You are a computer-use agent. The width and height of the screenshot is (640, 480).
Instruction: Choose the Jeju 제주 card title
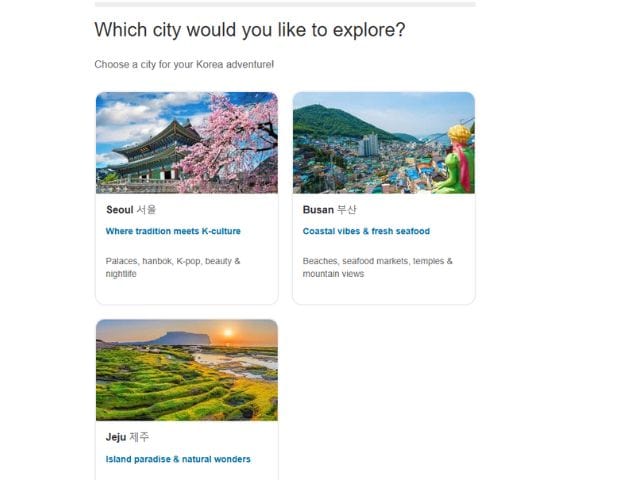[x=129, y=437]
